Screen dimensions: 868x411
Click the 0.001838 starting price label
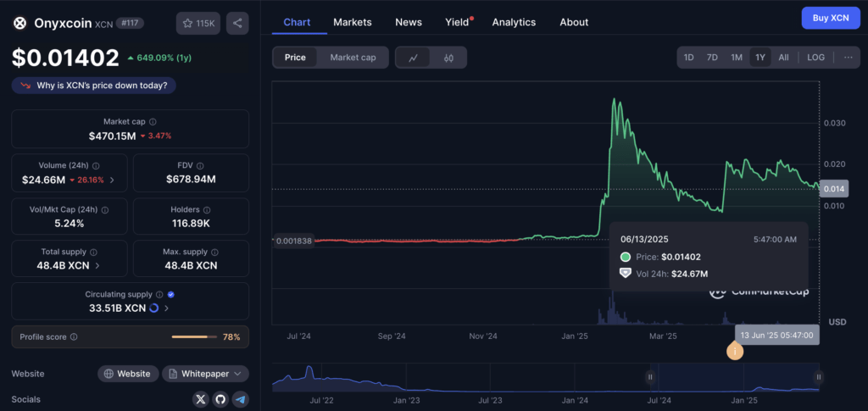pyautogui.click(x=293, y=241)
